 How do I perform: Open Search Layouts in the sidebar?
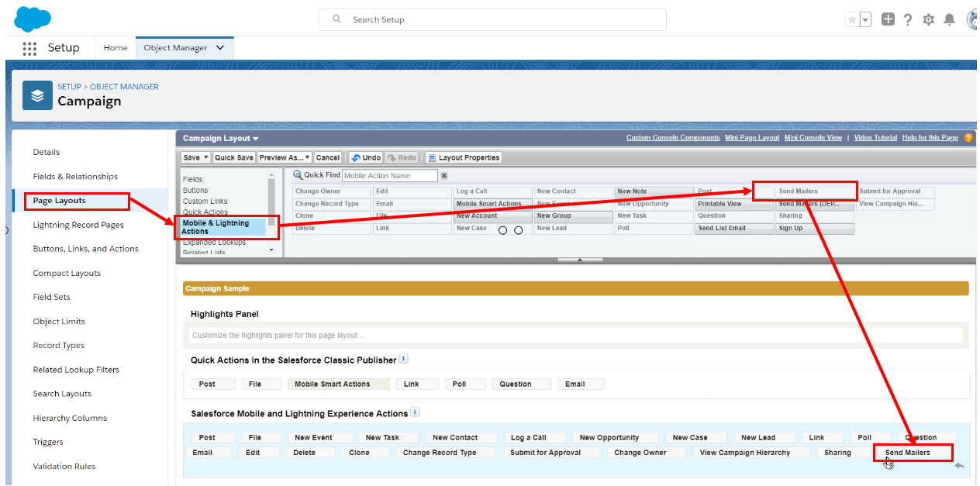pyautogui.click(x=62, y=394)
